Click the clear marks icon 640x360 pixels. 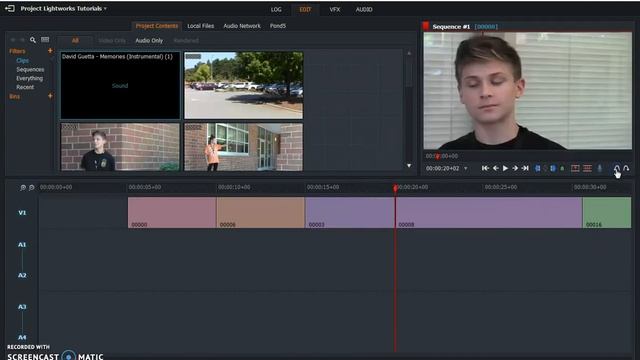pyautogui.click(x=545, y=168)
